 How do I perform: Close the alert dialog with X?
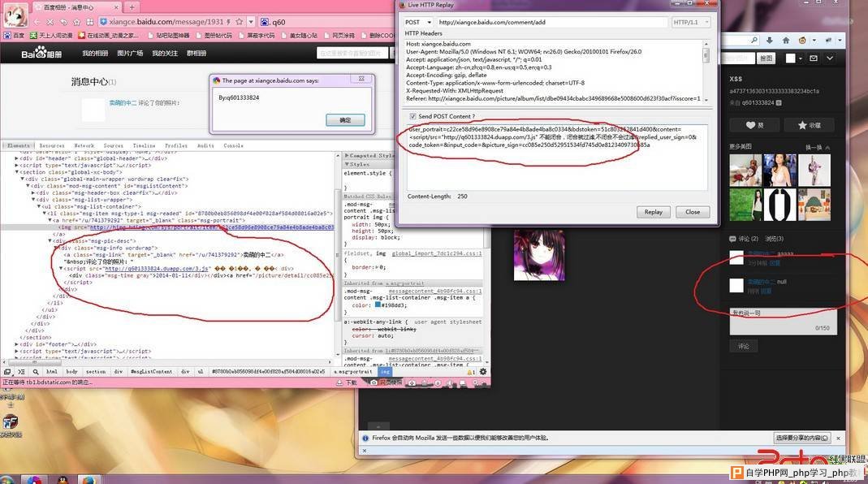coord(361,79)
